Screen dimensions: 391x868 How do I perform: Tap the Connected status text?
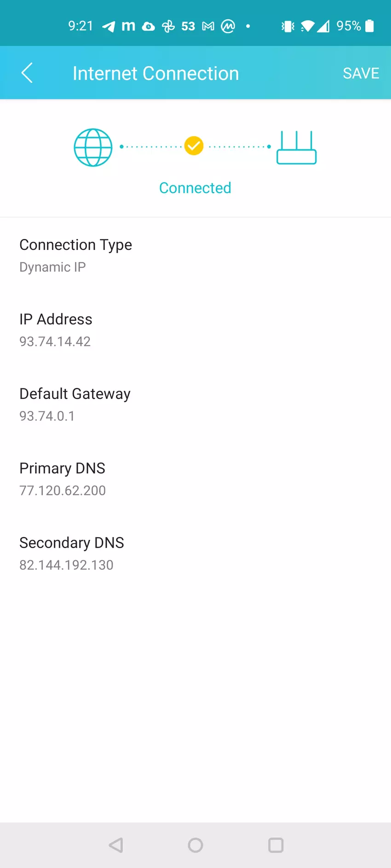tap(195, 188)
